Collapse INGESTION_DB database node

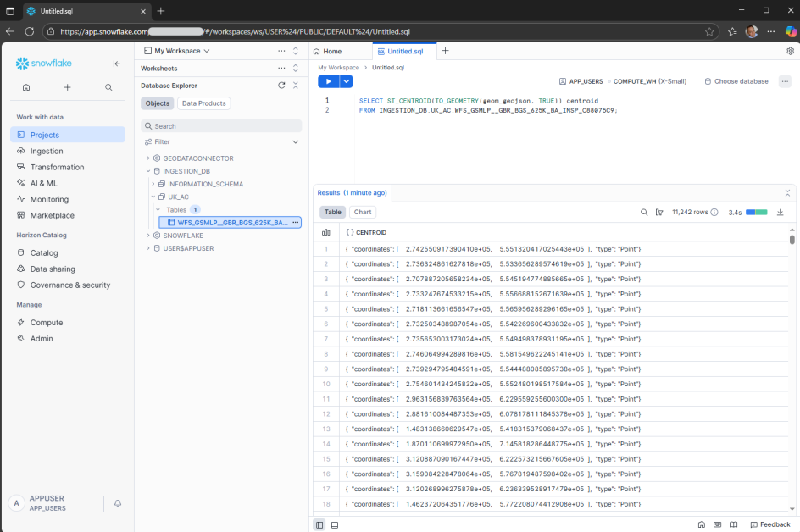[x=148, y=171]
